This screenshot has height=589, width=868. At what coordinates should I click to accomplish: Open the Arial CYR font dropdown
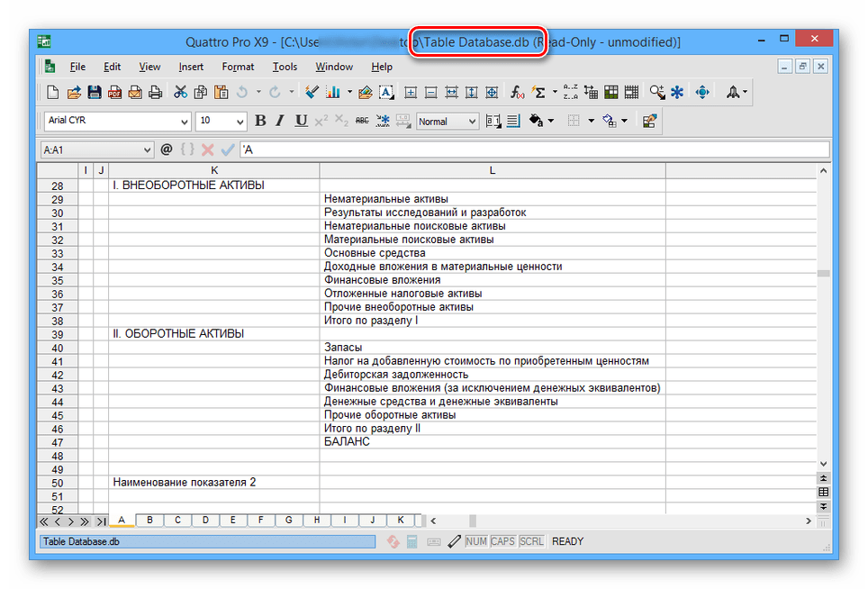tap(185, 122)
